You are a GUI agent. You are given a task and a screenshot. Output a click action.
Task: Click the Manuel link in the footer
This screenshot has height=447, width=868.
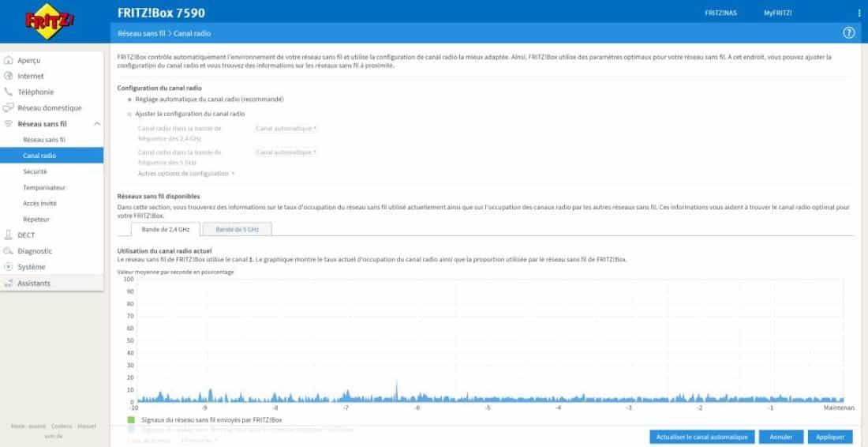pyautogui.click(x=86, y=426)
